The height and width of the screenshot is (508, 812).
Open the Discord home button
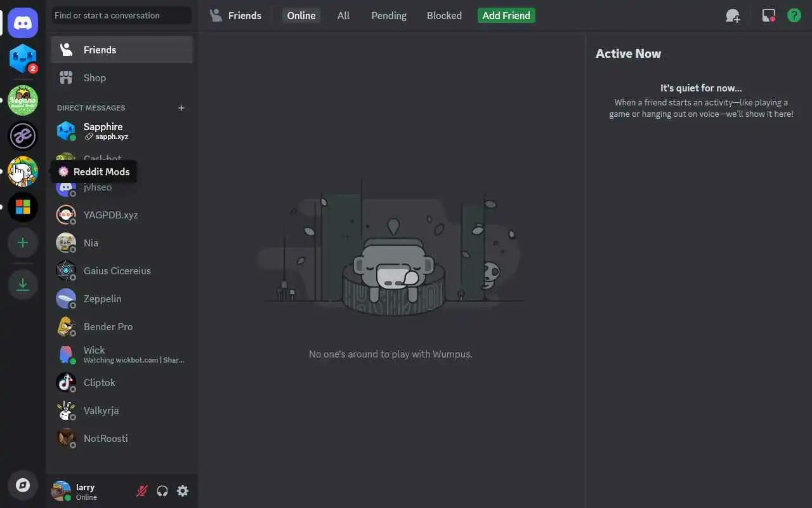23,23
